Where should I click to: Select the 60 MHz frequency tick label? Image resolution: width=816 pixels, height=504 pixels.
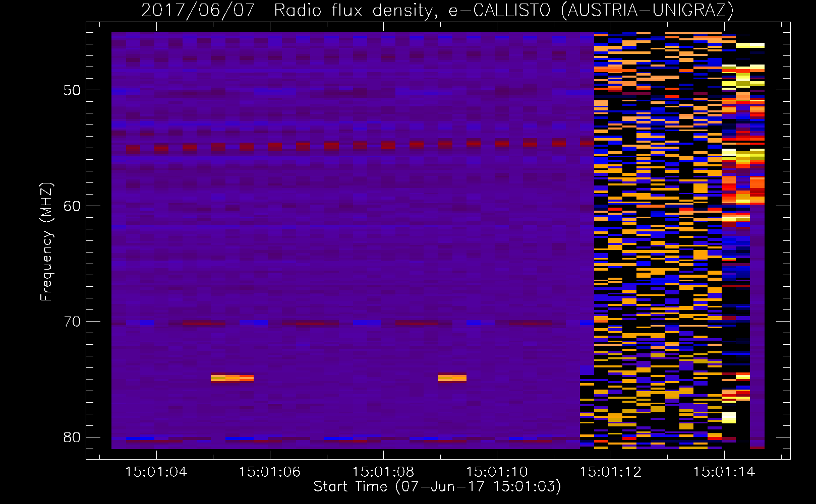click(x=72, y=206)
